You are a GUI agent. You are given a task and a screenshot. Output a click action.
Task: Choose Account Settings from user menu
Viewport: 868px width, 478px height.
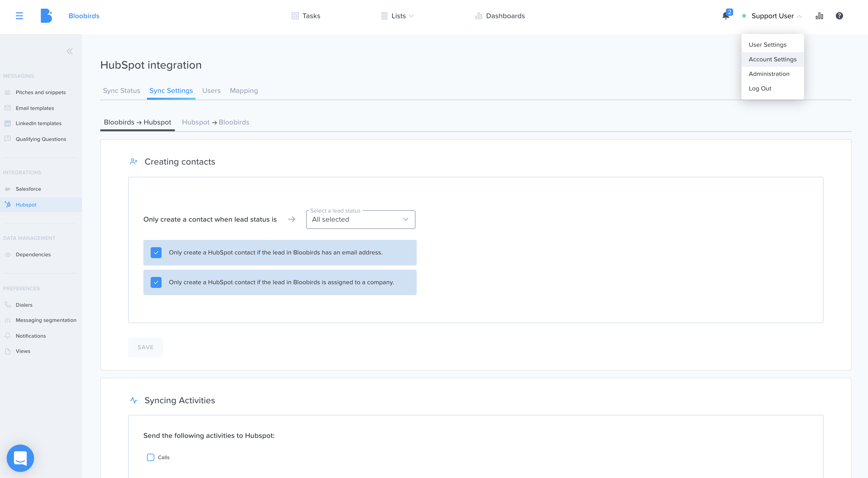point(773,59)
